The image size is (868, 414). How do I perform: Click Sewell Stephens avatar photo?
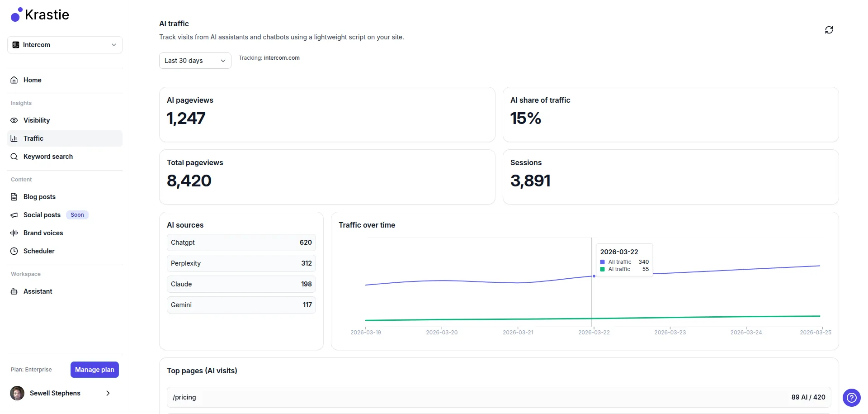pos(17,393)
